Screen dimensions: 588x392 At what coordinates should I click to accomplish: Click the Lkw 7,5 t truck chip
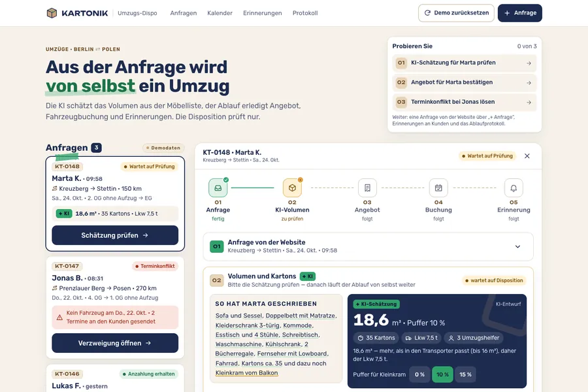(421, 338)
